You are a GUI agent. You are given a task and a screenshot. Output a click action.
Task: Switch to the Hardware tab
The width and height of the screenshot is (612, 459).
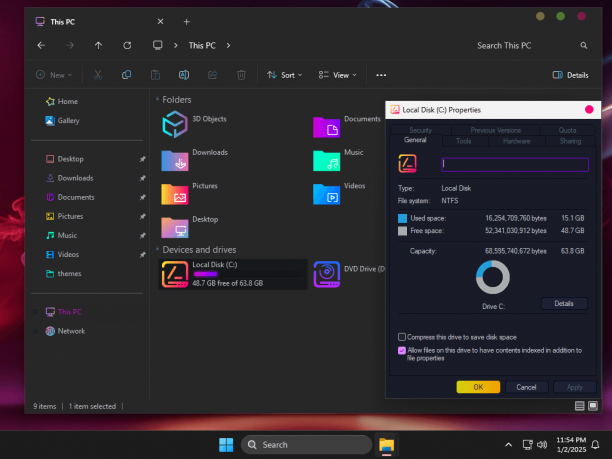(x=516, y=141)
